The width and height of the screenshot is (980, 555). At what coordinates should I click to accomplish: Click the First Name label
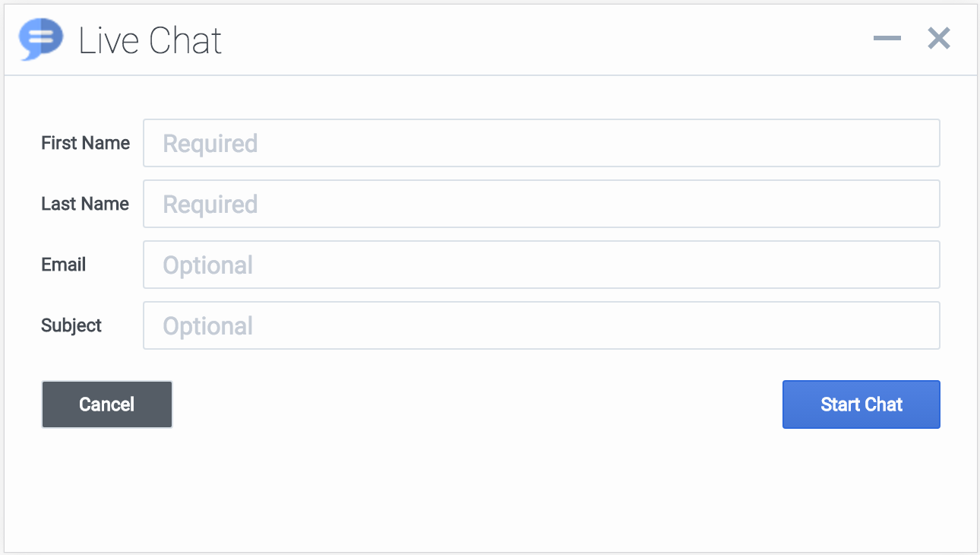pyautogui.click(x=85, y=143)
